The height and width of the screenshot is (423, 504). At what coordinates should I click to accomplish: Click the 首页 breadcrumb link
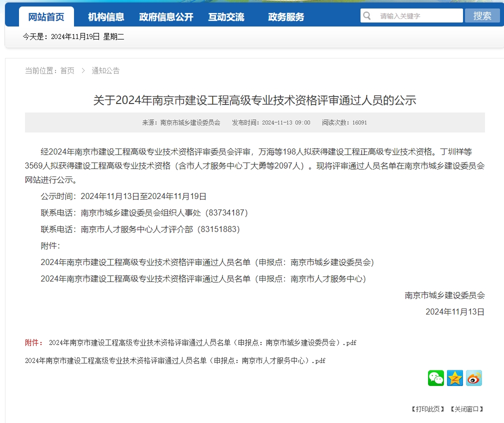(67, 70)
